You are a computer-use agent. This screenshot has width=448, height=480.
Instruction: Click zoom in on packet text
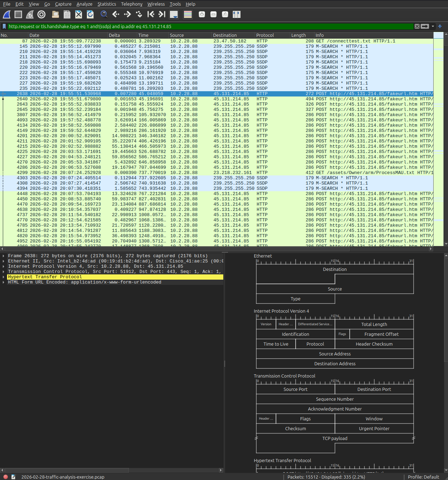coord(202,14)
